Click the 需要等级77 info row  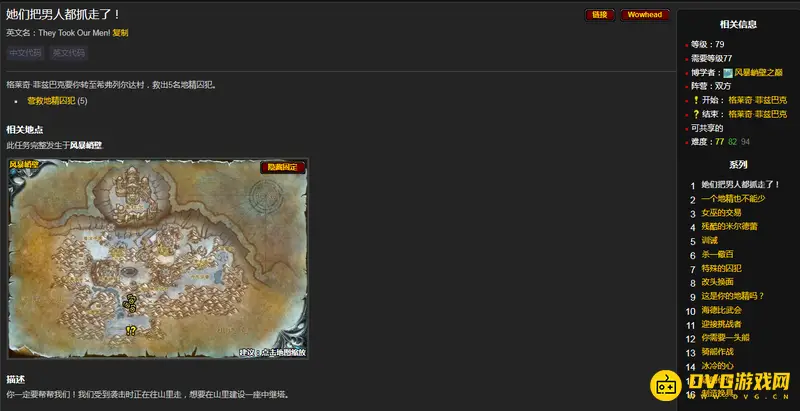tap(711, 59)
